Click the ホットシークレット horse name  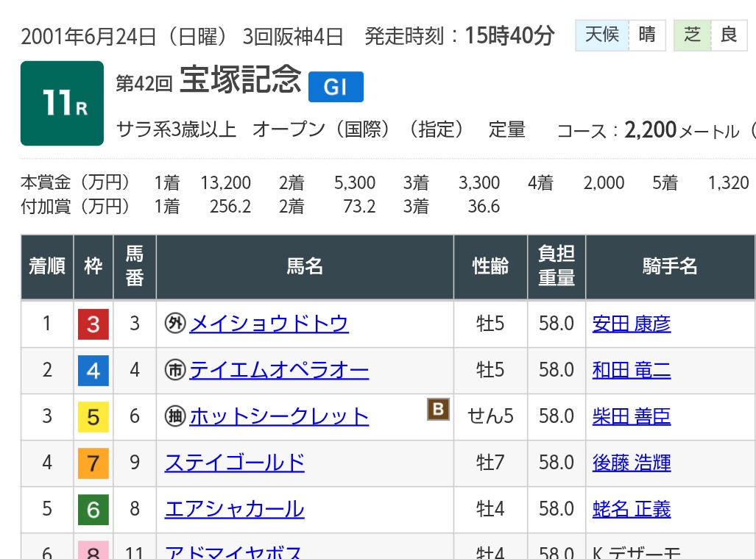pos(279,416)
